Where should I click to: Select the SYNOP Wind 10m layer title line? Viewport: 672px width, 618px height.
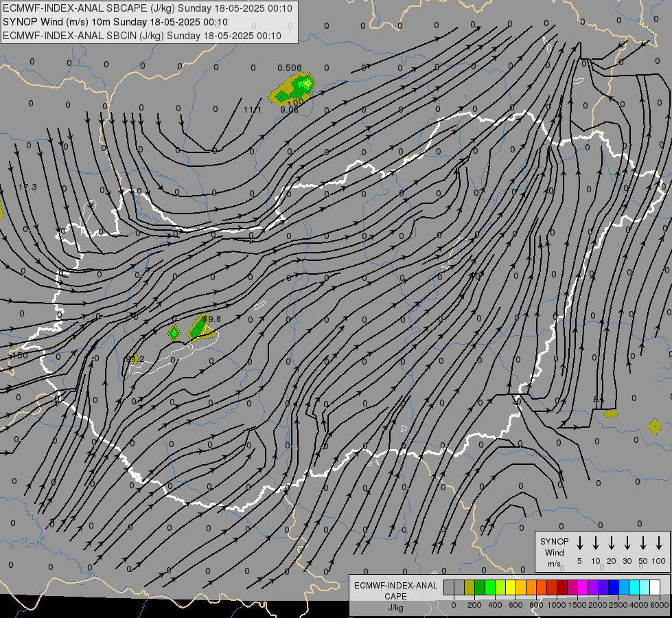(x=115, y=22)
